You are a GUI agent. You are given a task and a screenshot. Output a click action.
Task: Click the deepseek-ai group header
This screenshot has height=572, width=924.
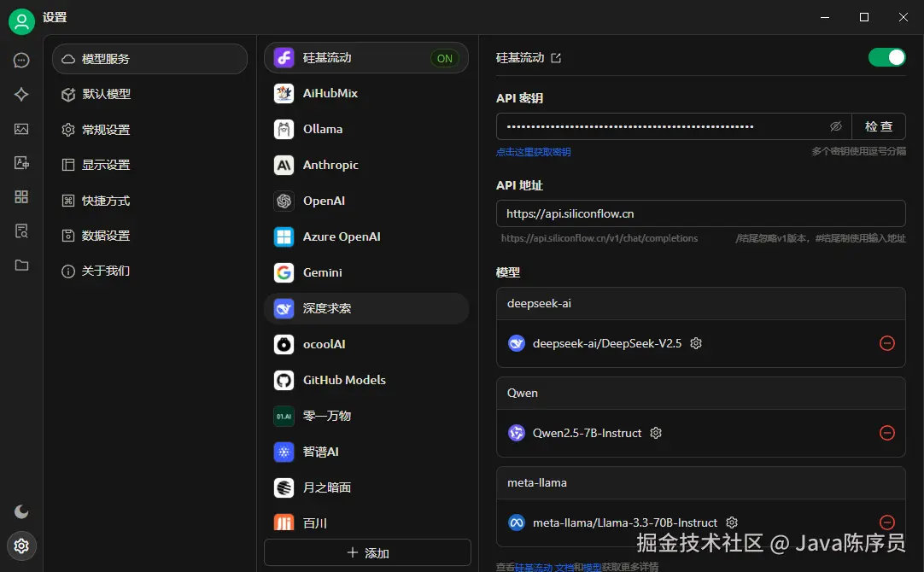[700, 304]
